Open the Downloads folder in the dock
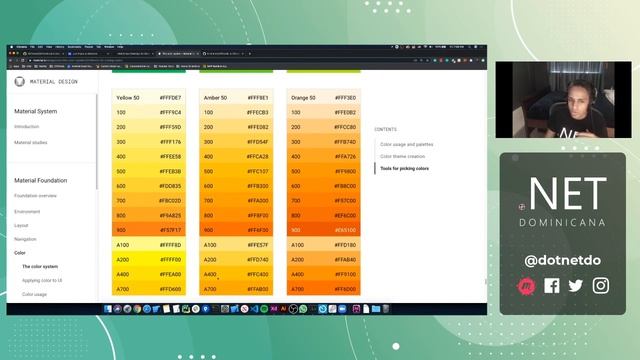 click(376, 309)
